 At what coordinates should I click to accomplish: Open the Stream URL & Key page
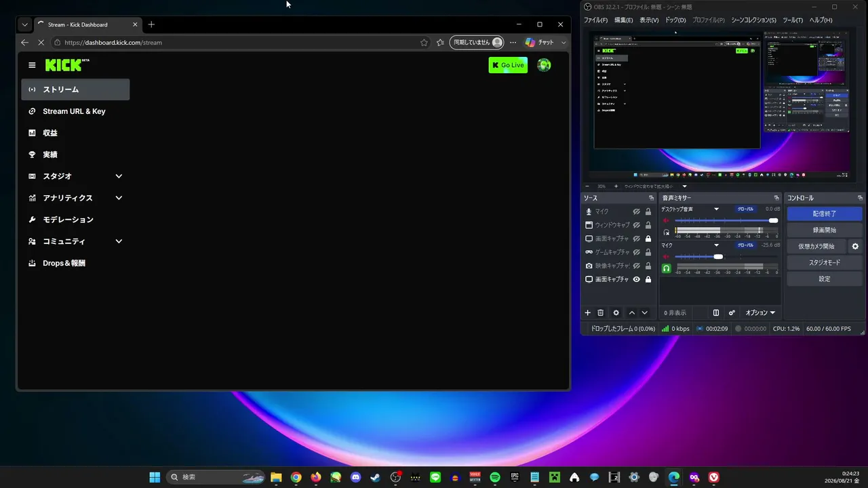pyautogui.click(x=75, y=111)
